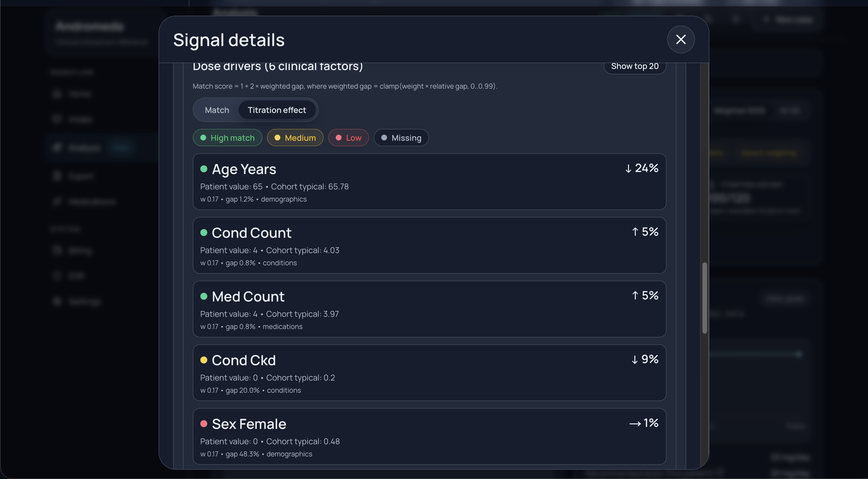
Task: Click the down arrow 9% on Cond Ckd
Action: 645,359
